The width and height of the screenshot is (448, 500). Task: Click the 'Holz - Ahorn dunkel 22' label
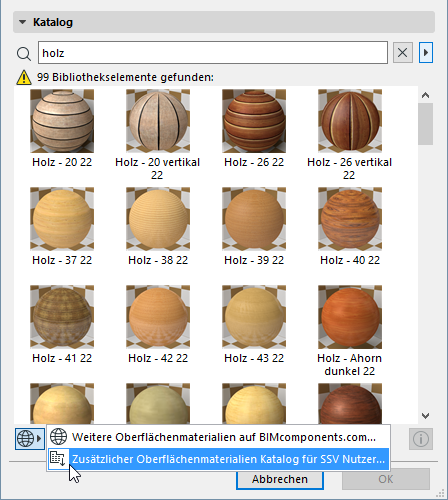coord(350,365)
